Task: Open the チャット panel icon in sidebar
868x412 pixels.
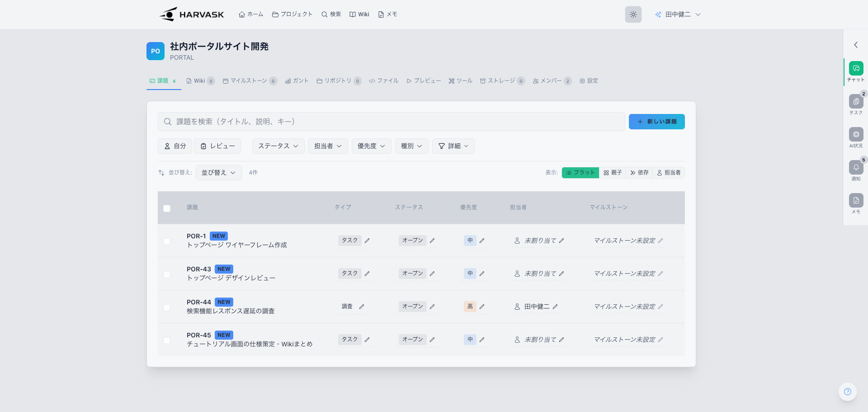Action: point(856,69)
